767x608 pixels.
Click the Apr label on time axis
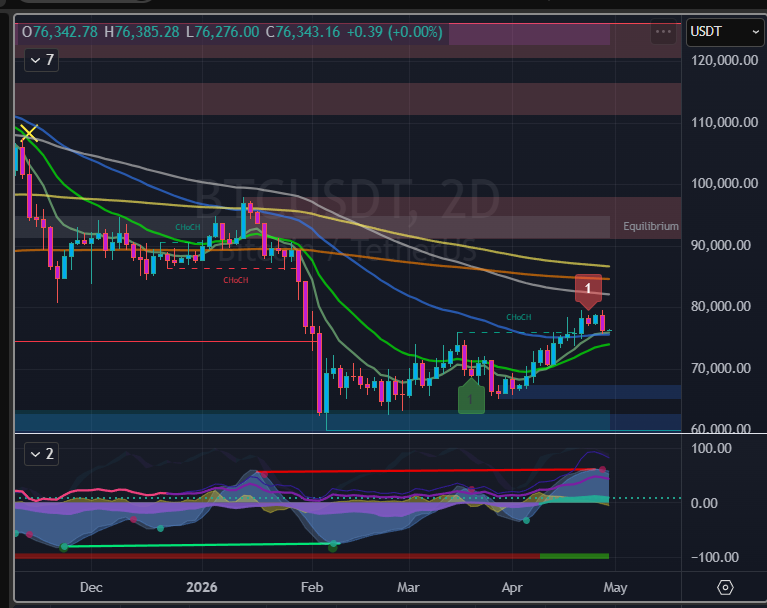click(512, 587)
